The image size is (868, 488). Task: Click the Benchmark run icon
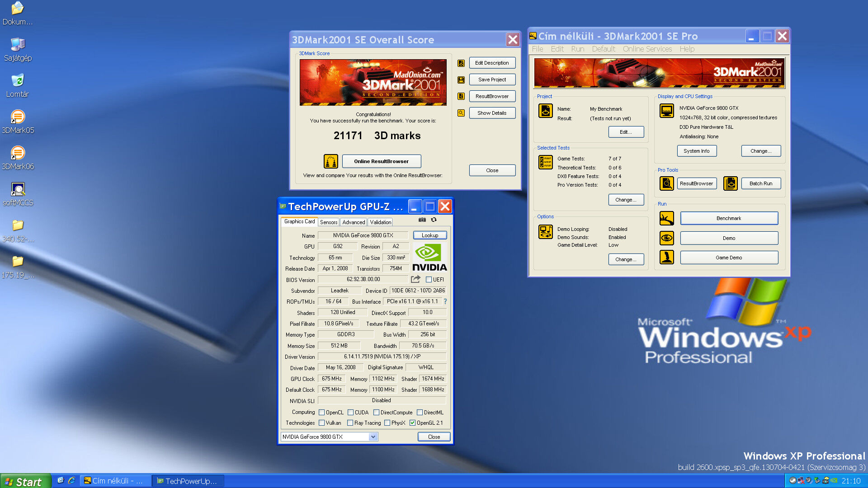(667, 218)
